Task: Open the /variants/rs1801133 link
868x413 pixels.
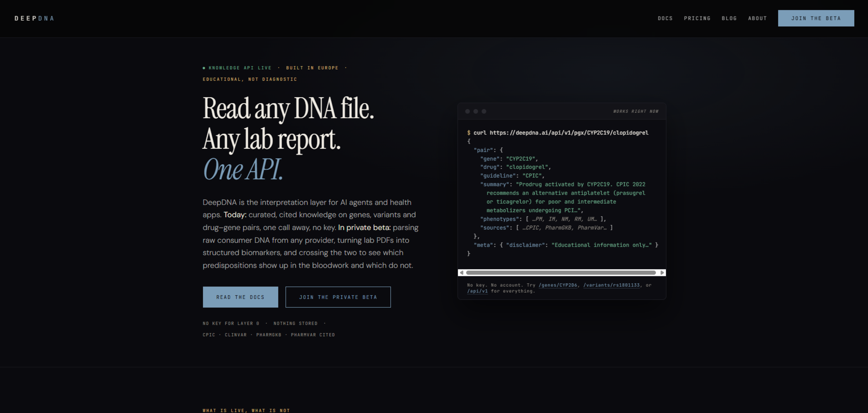Action: tap(611, 285)
